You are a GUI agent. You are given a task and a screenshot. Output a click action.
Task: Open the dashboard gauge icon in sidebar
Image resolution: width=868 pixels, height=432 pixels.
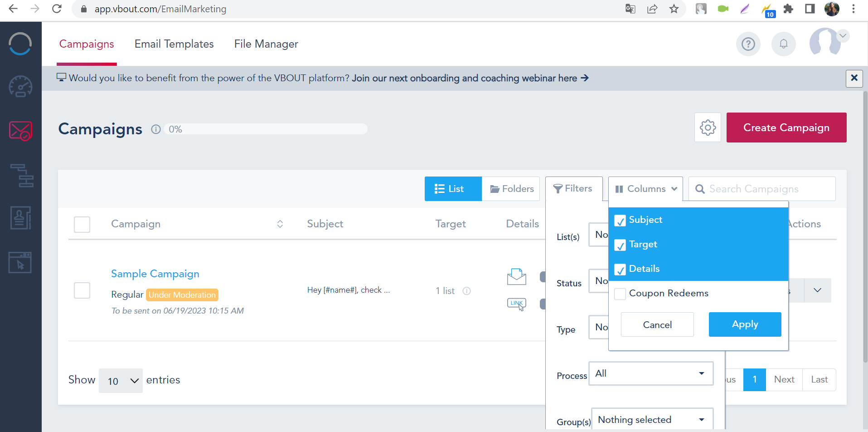[x=20, y=86]
